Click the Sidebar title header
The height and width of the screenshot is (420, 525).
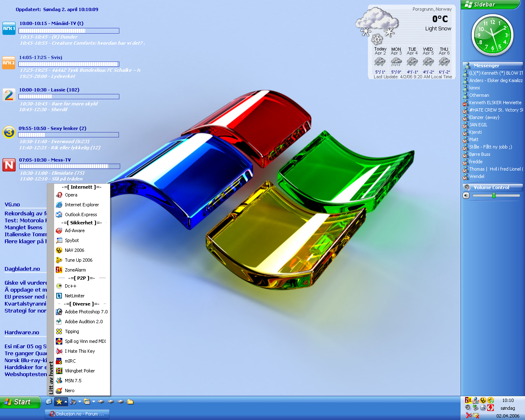click(x=490, y=5)
